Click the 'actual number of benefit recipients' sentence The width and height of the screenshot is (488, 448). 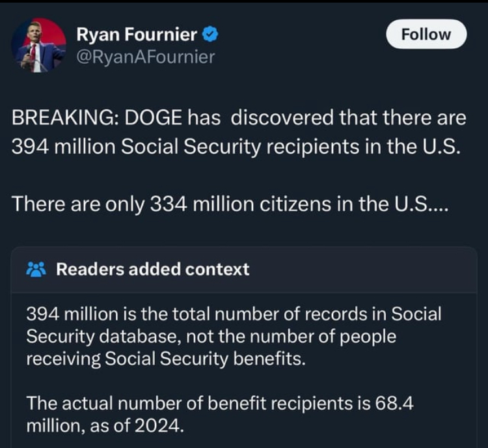click(x=220, y=403)
